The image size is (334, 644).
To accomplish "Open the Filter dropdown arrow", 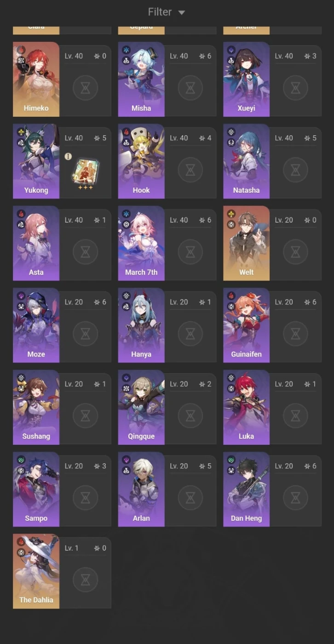I will [181, 13].
